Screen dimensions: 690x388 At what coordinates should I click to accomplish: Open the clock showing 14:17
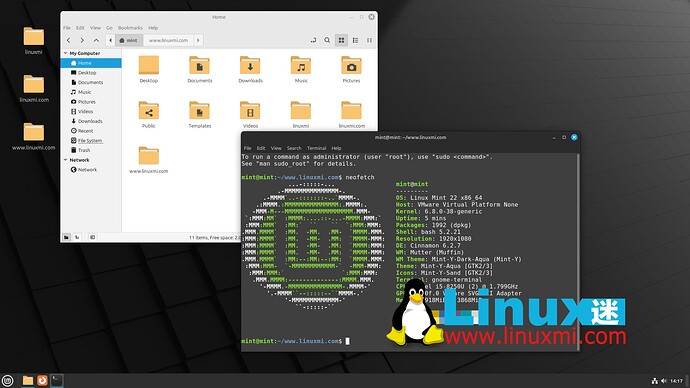(676, 381)
